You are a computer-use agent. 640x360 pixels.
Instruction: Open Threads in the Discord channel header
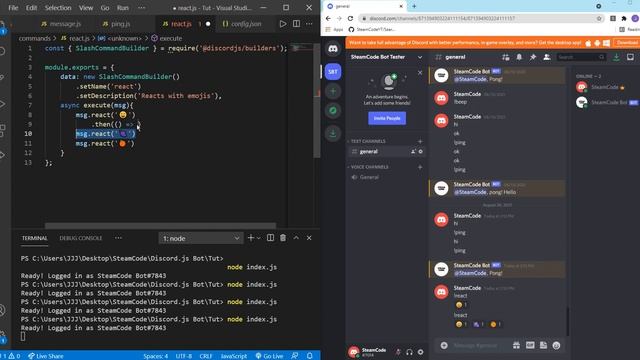click(506, 57)
